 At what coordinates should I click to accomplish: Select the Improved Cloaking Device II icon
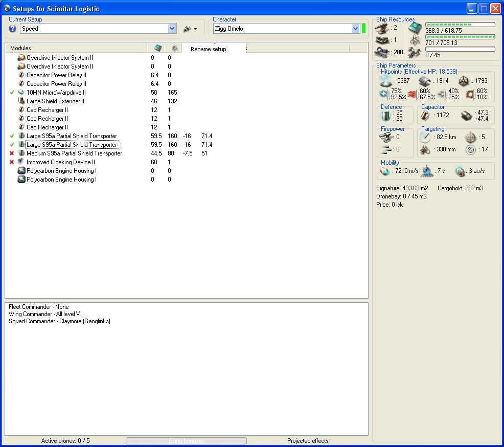click(21, 162)
